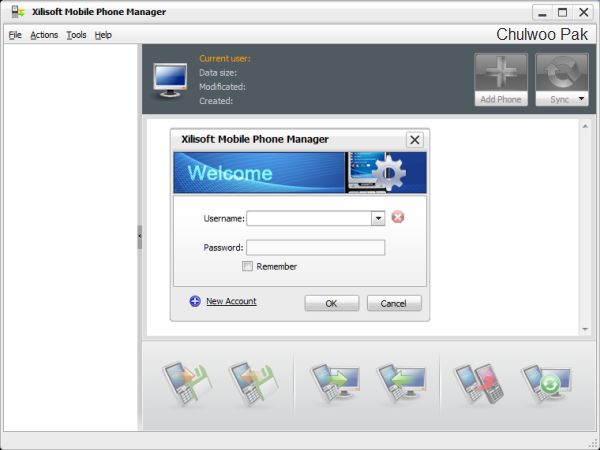The image size is (600, 450).
Task: Open the Actions menu
Action: click(44, 35)
